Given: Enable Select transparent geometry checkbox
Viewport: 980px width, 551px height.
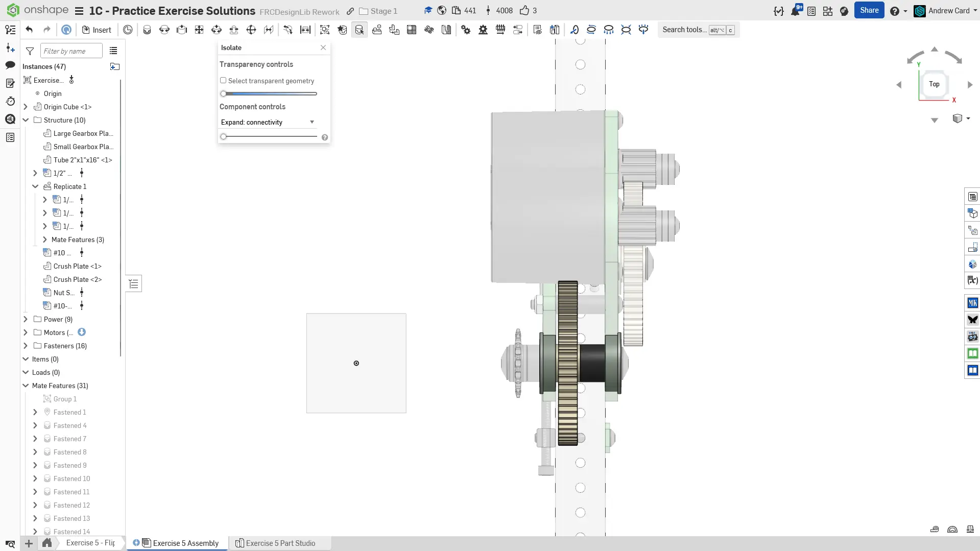Looking at the screenshot, I should point(223,81).
